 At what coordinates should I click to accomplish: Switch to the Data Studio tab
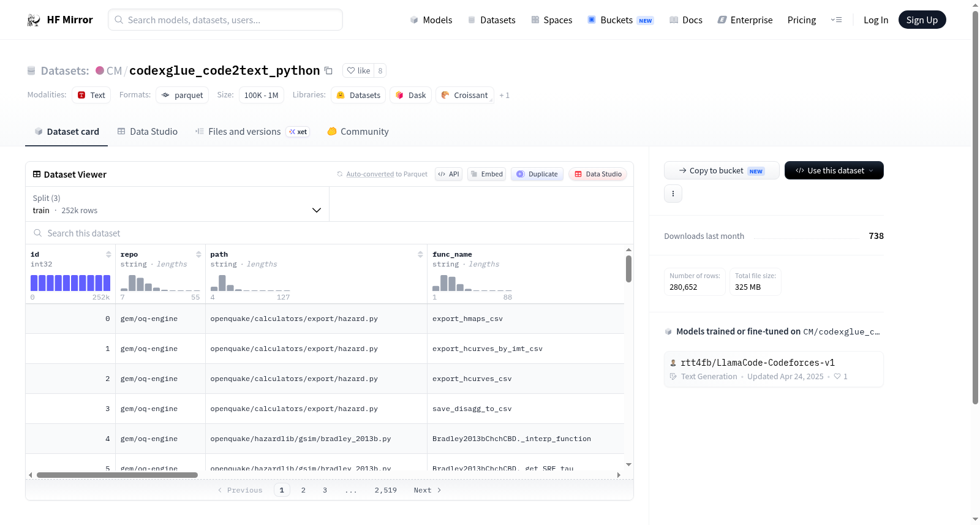148,132
